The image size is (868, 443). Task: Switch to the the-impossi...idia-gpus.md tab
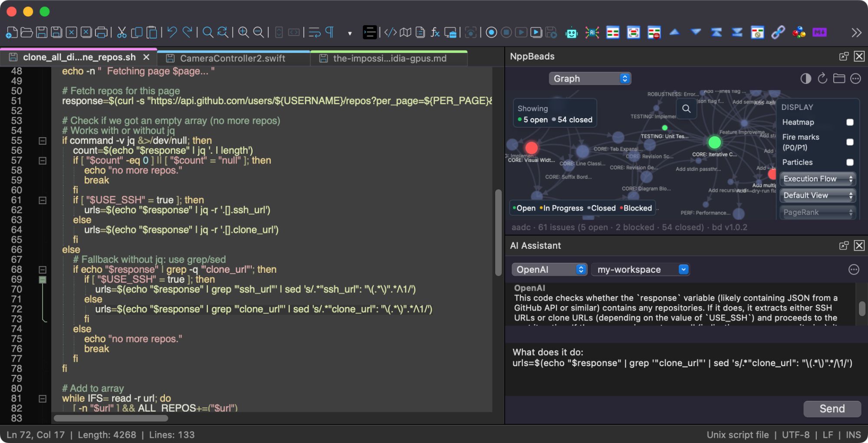(x=389, y=58)
